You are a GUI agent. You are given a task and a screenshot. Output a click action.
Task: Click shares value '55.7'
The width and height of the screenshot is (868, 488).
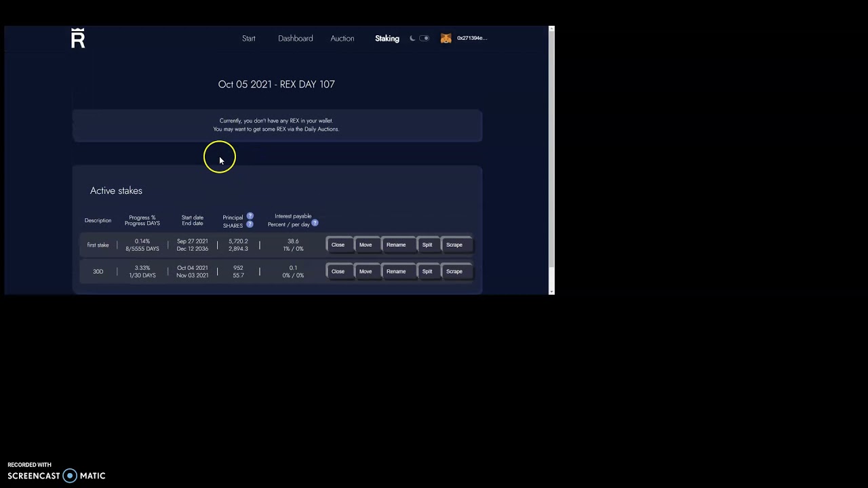tap(238, 275)
